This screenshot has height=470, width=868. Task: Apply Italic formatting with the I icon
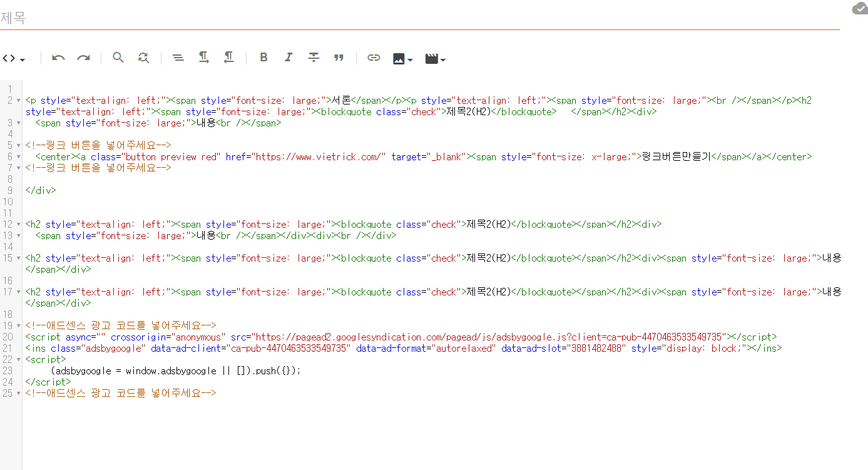click(x=288, y=57)
